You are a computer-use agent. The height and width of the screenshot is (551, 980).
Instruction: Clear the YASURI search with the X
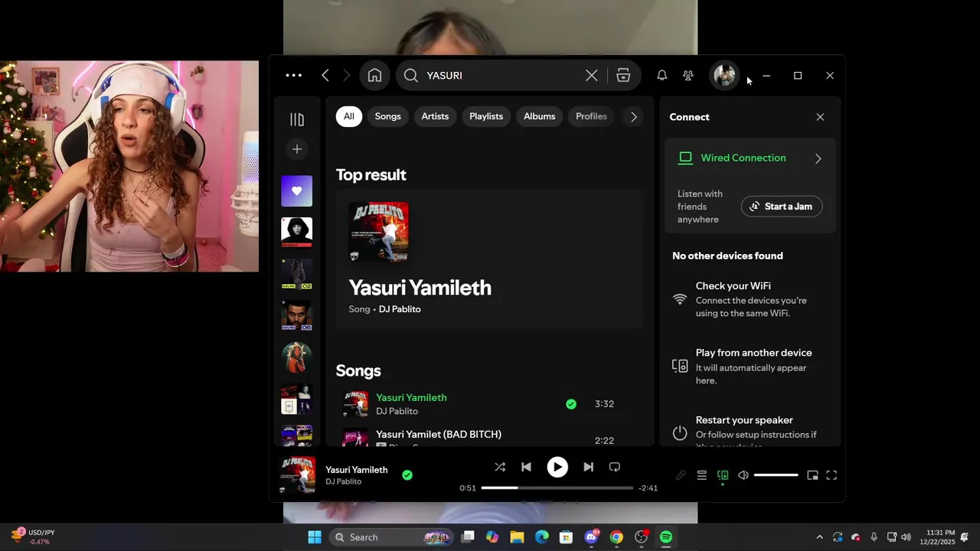591,75
